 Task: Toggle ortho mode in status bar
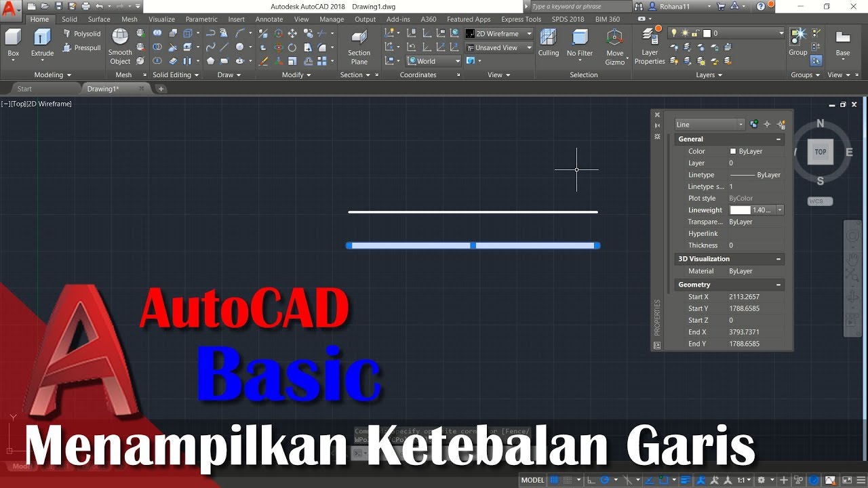[x=592, y=481]
